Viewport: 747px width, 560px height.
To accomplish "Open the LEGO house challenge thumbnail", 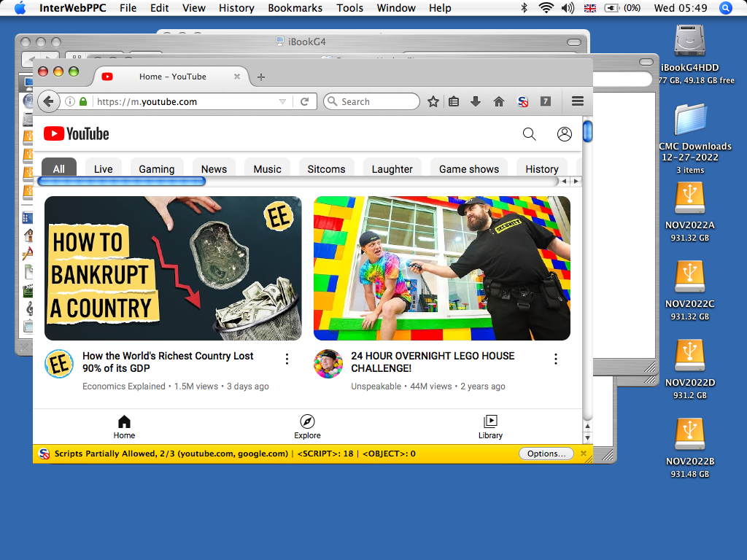I will [x=441, y=268].
